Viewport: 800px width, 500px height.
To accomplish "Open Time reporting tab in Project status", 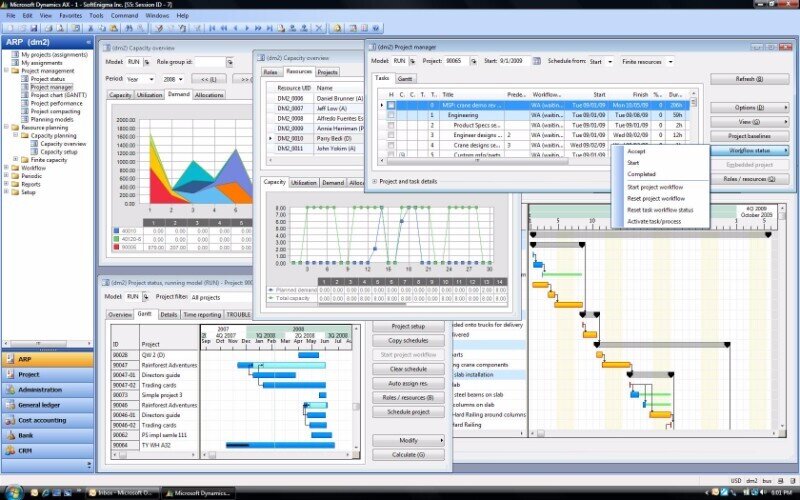I will pyautogui.click(x=202, y=315).
